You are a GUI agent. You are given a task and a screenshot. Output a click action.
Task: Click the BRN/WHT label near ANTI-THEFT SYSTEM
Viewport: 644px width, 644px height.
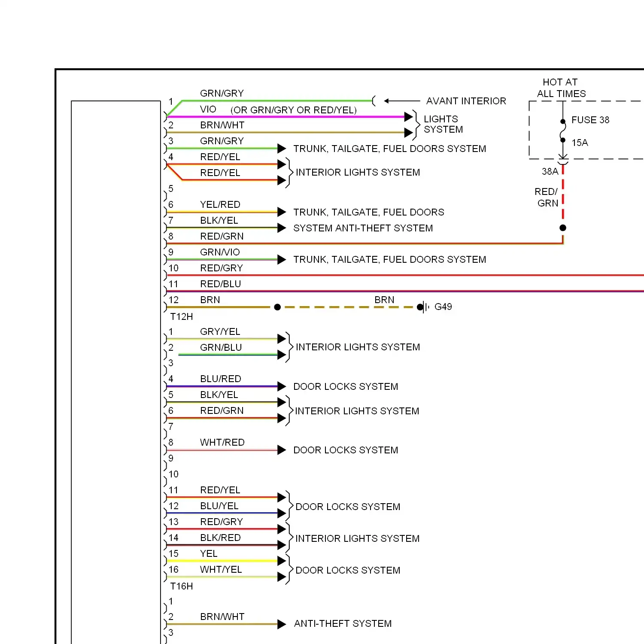tap(222, 617)
